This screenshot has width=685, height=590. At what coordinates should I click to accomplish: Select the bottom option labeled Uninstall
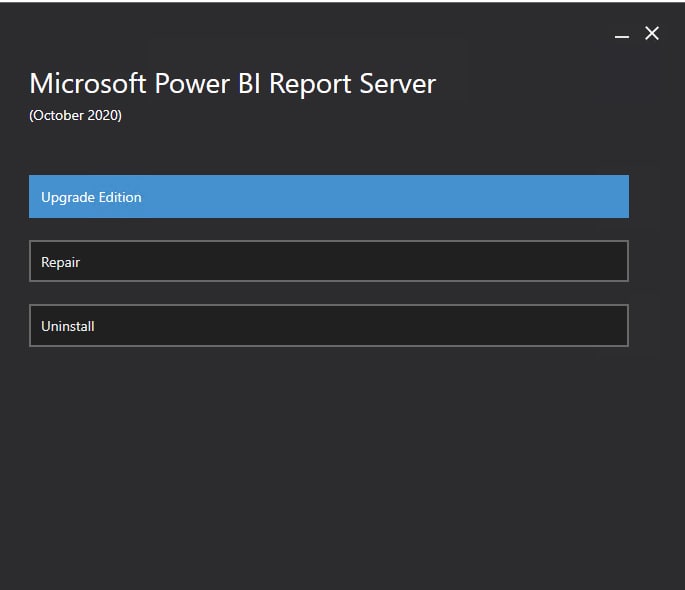(x=329, y=326)
